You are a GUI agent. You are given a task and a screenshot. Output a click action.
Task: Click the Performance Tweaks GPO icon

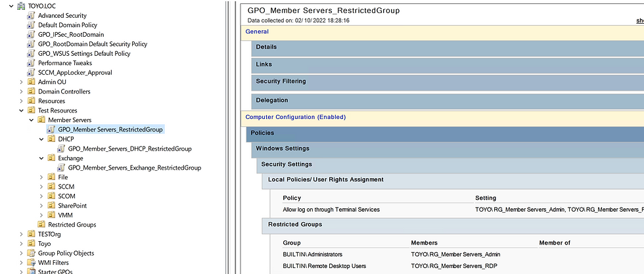32,63
